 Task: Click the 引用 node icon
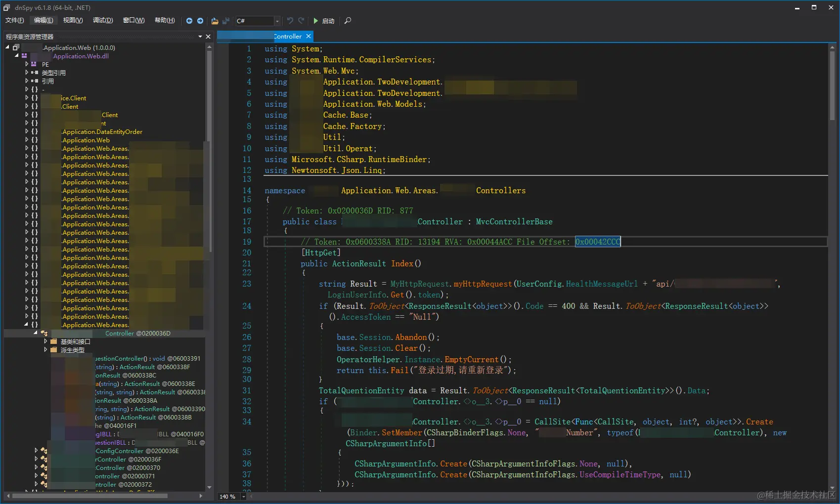pos(34,81)
